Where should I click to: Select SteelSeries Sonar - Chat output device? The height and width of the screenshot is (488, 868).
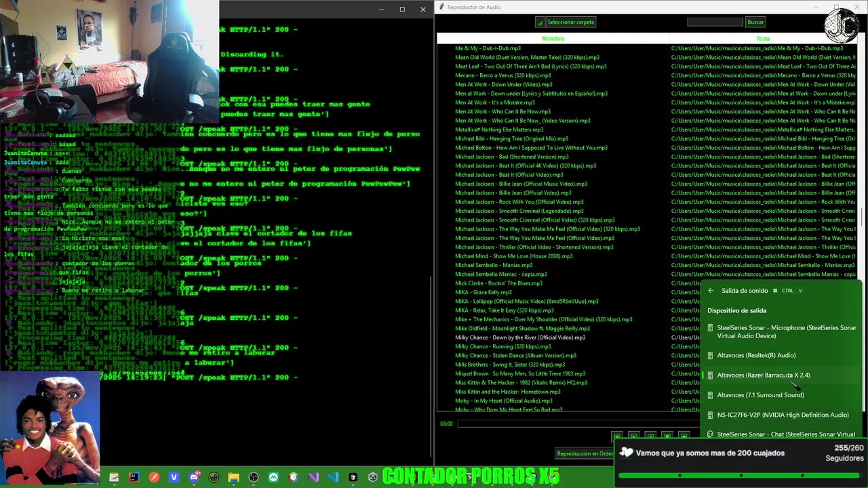(x=781, y=434)
